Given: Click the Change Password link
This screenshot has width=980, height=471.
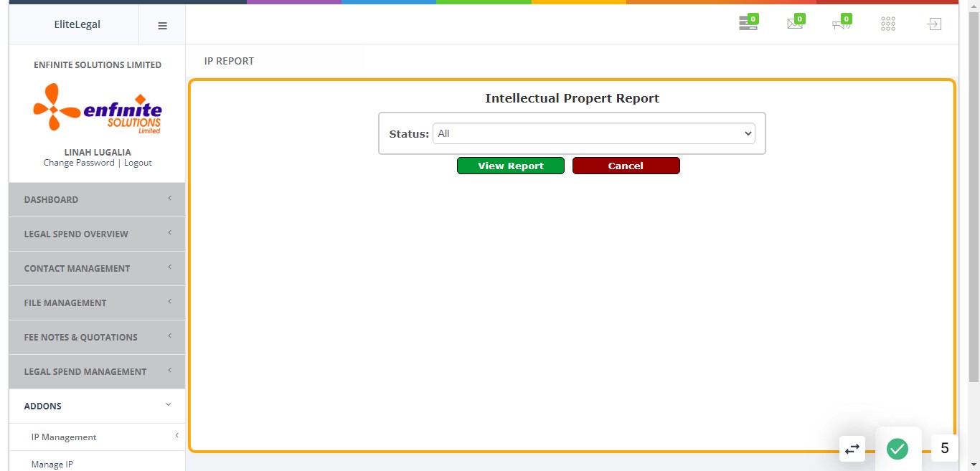Looking at the screenshot, I should [x=79, y=163].
